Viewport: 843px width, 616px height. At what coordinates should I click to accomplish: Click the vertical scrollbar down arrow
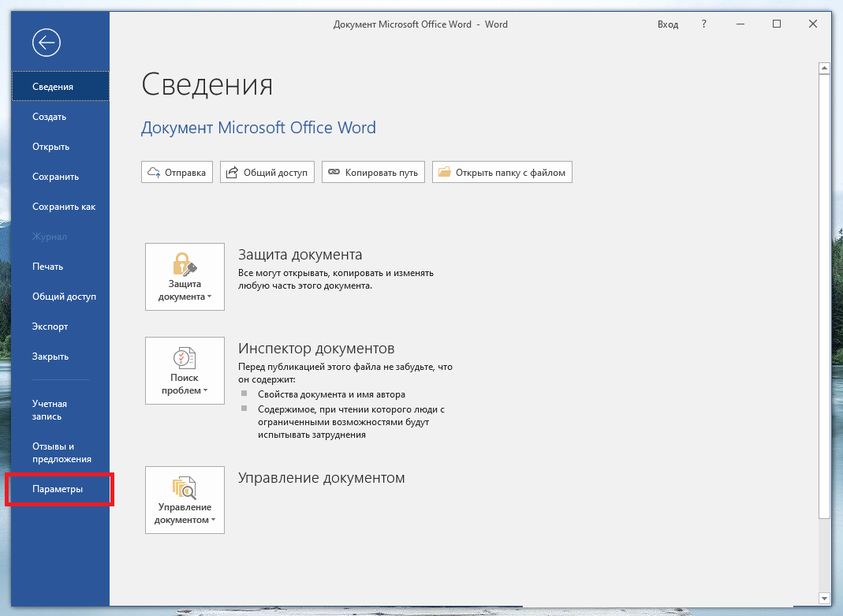pyautogui.click(x=824, y=599)
